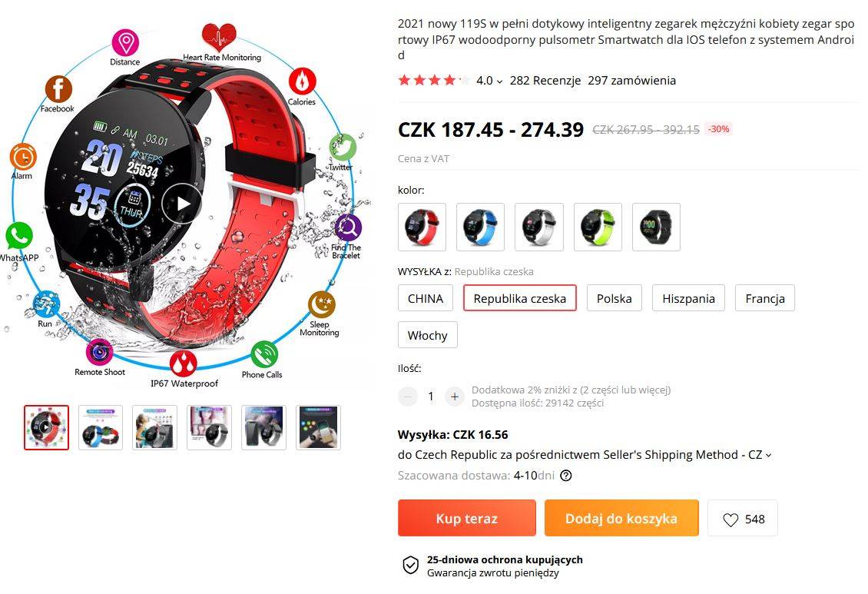The height and width of the screenshot is (594, 868).
Task: Click the buyer protection shield icon
Action: (x=410, y=566)
